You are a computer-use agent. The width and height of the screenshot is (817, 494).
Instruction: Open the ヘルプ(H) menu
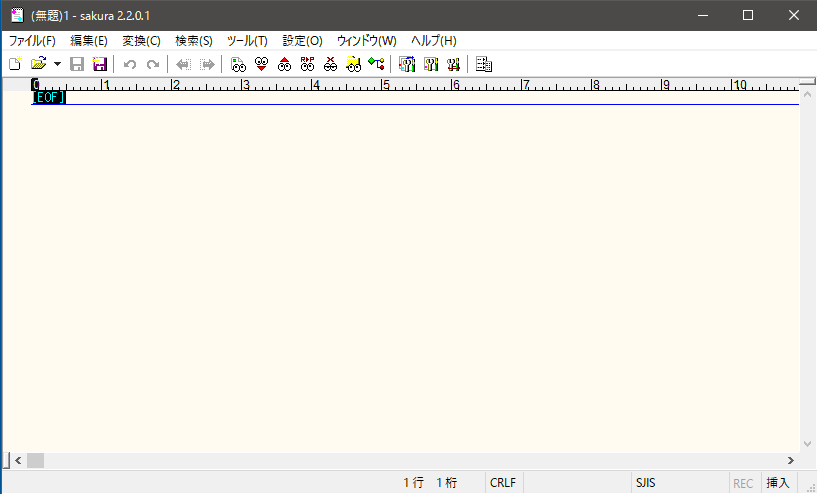click(434, 41)
